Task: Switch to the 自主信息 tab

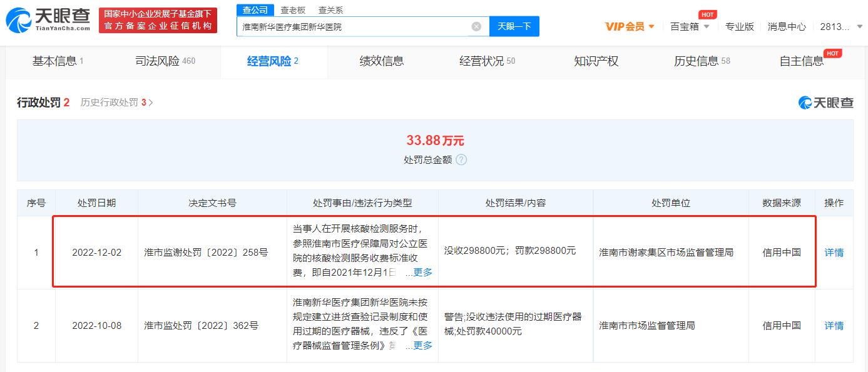Action: [x=802, y=61]
